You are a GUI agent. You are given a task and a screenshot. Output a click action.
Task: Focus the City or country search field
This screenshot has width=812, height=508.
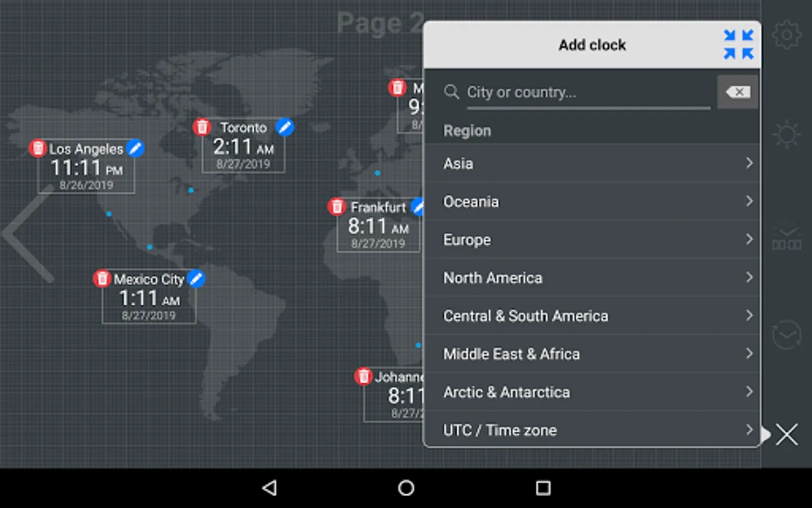588,92
